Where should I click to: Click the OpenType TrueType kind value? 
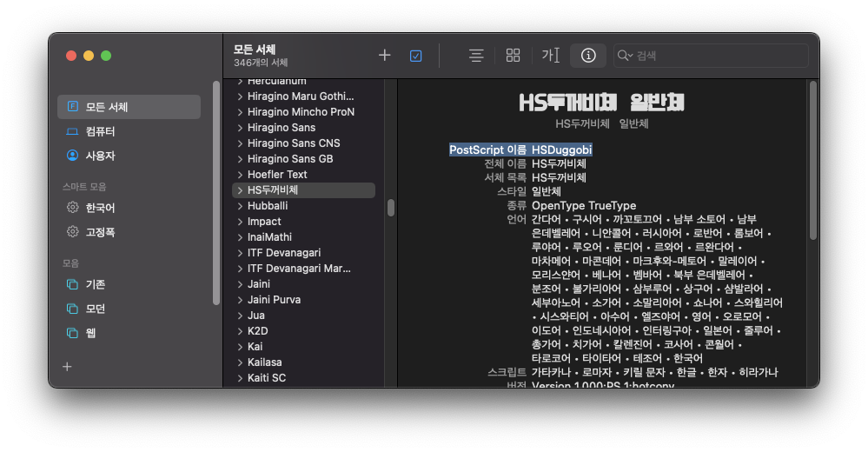click(x=584, y=205)
